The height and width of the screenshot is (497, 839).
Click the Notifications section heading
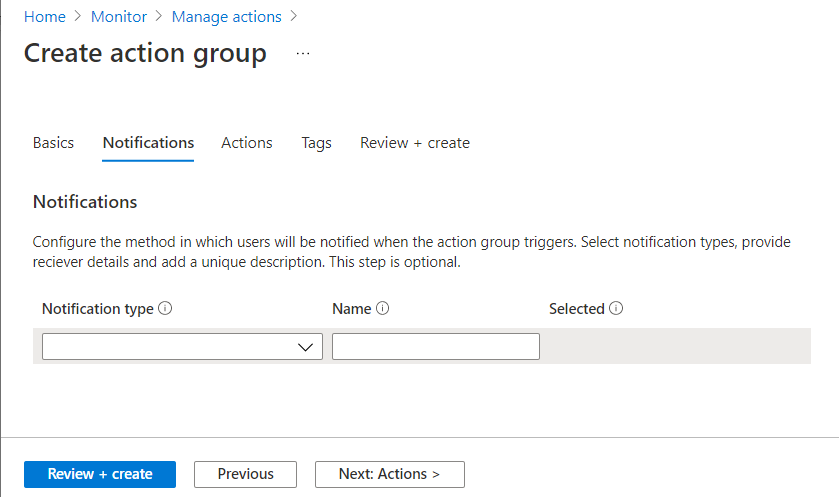coord(85,202)
